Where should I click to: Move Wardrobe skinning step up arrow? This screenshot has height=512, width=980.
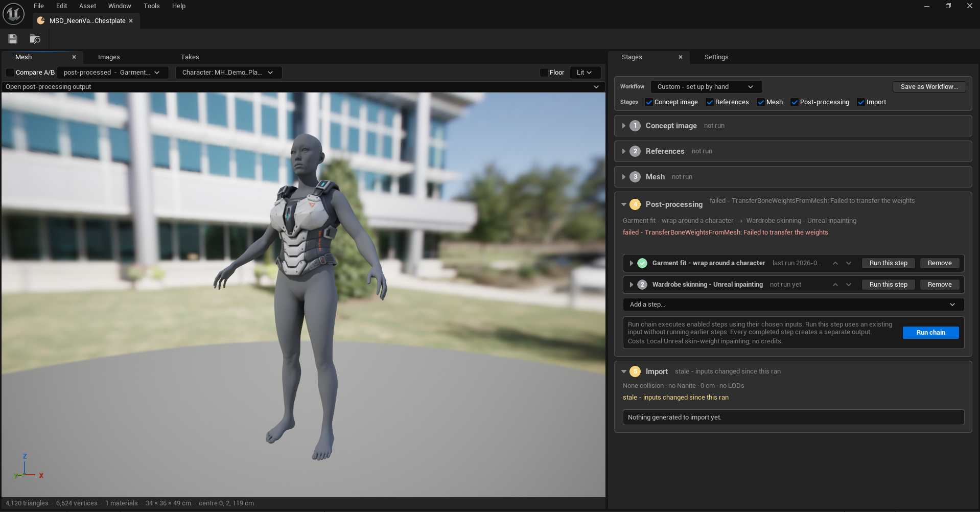point(835,285)
